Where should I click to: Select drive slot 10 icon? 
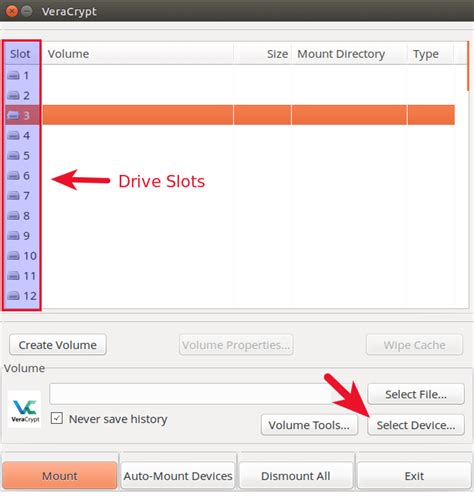tap(14, 256)
